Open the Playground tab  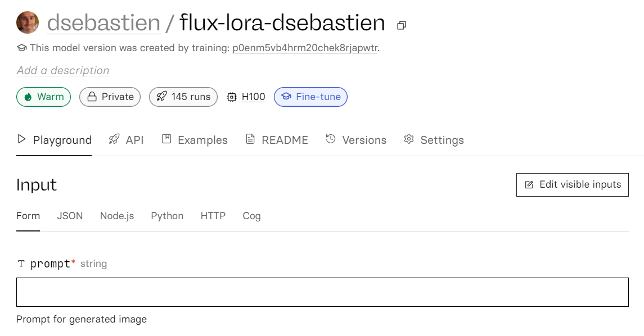(54, 140)
